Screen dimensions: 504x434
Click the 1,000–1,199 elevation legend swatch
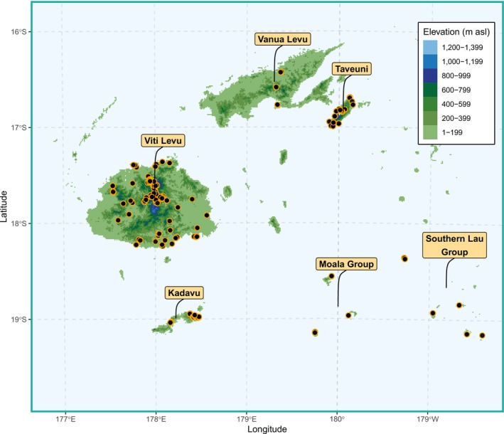(x=430, y=61)
